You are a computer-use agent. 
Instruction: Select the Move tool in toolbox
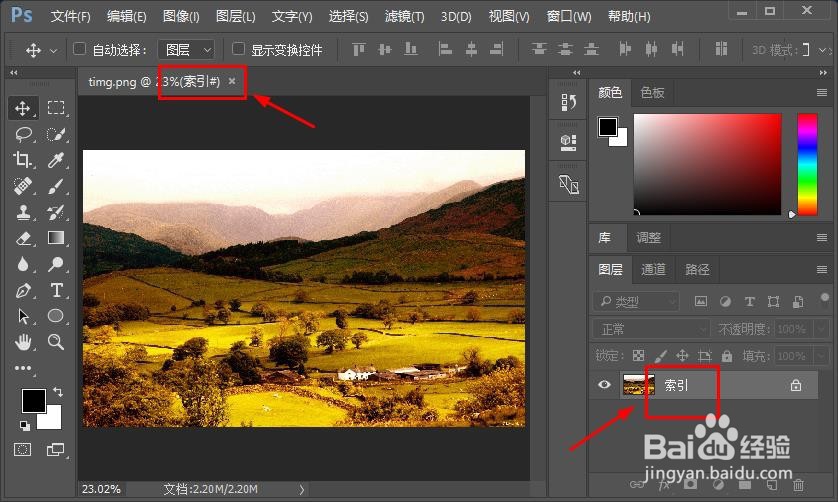point(22,109)
